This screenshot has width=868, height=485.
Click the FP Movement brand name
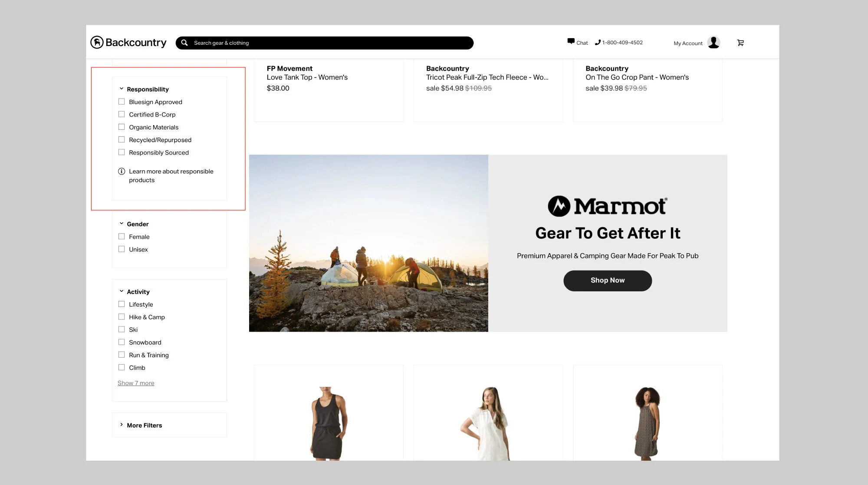[289, 68]
